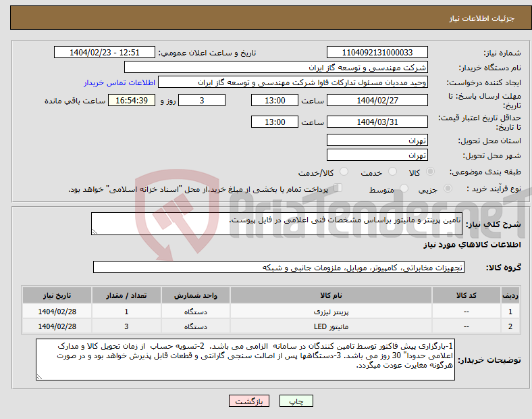Click the توضیحات خریدار notes textarea
The width and height of the screenshot is (532, 419).
245,360
